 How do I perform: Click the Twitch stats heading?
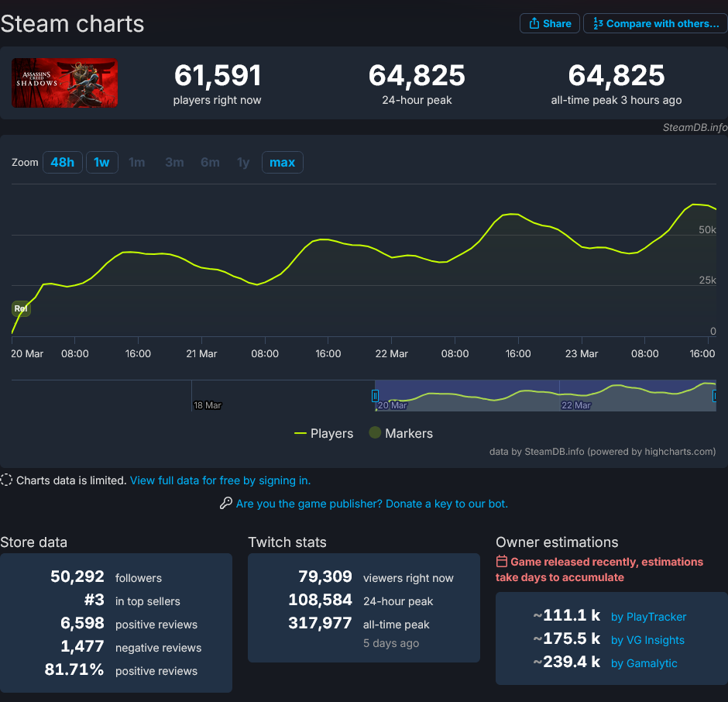pyautogui.click(x=287, y=542)
